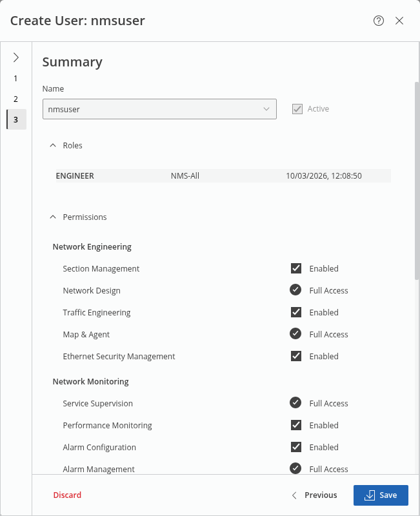This screenshot has height=516, width=420.
Task: Go to wizard step 2
Action: click(x=16, y=99)
